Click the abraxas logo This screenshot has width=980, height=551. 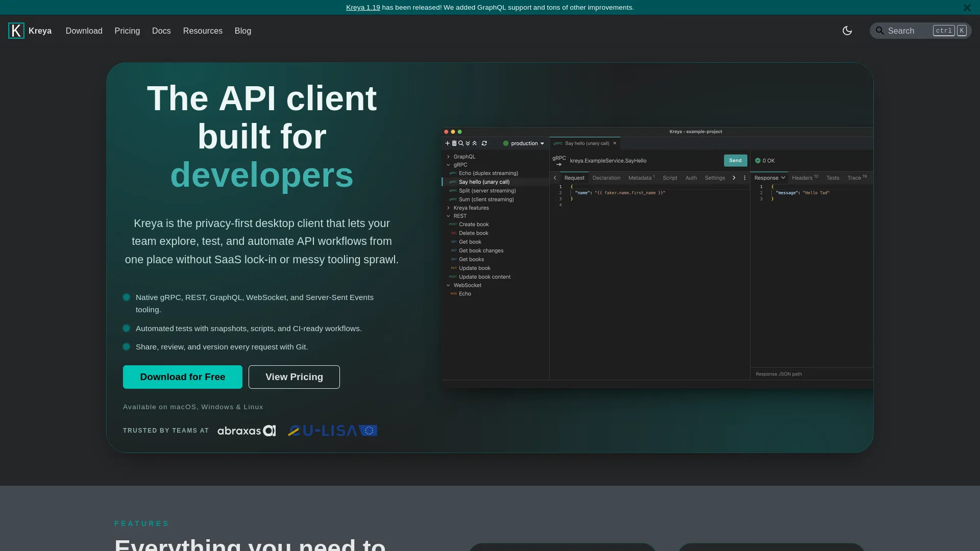[247, 431]
